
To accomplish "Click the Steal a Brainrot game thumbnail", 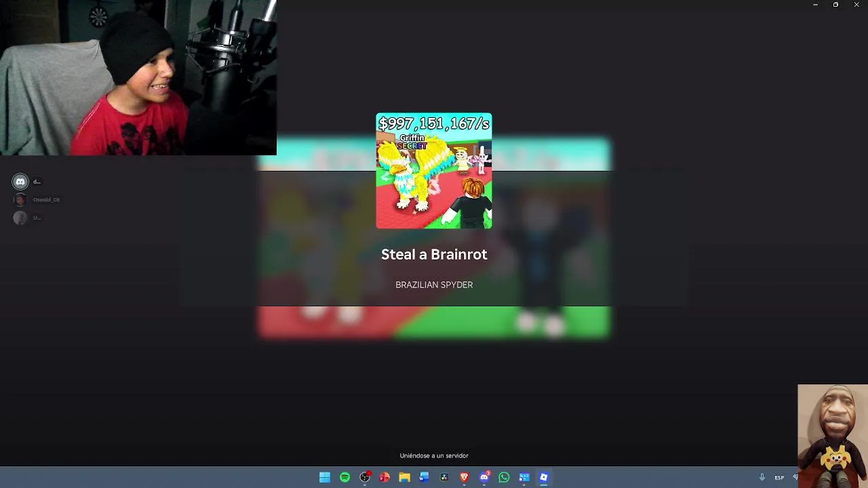I will (434, 171).
